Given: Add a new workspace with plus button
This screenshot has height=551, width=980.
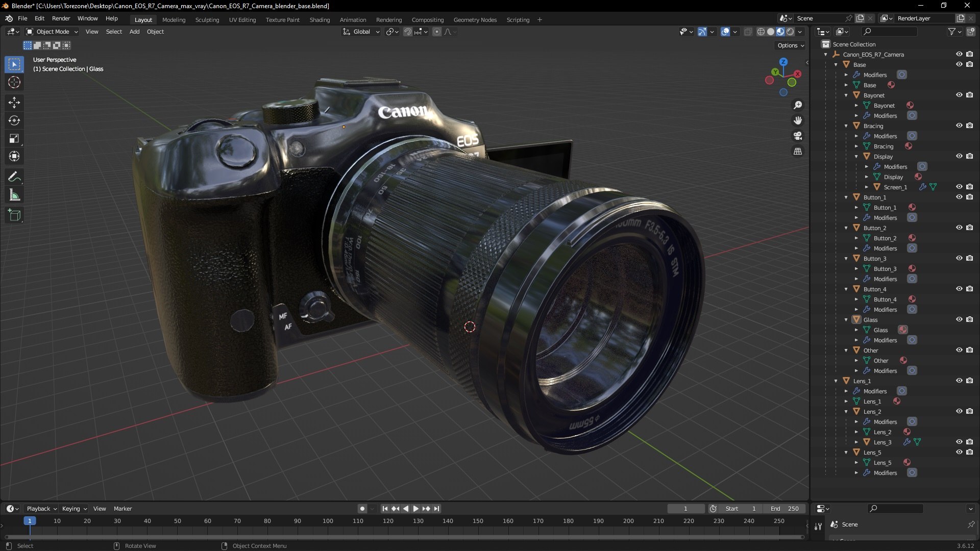Looking at the screenshot, I should (x=540, y=20).
